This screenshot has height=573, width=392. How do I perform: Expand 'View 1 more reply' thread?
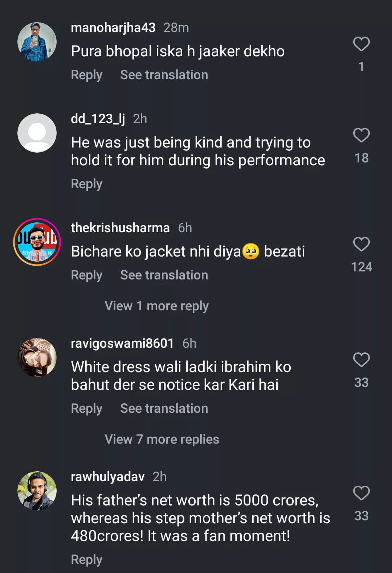click(x=156, y=306)
